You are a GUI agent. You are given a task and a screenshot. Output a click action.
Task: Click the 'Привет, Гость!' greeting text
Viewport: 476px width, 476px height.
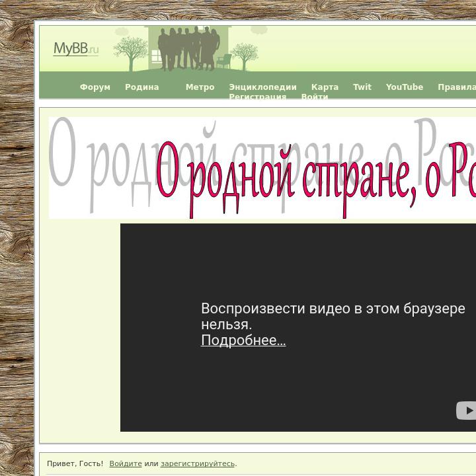coord(75,463)
